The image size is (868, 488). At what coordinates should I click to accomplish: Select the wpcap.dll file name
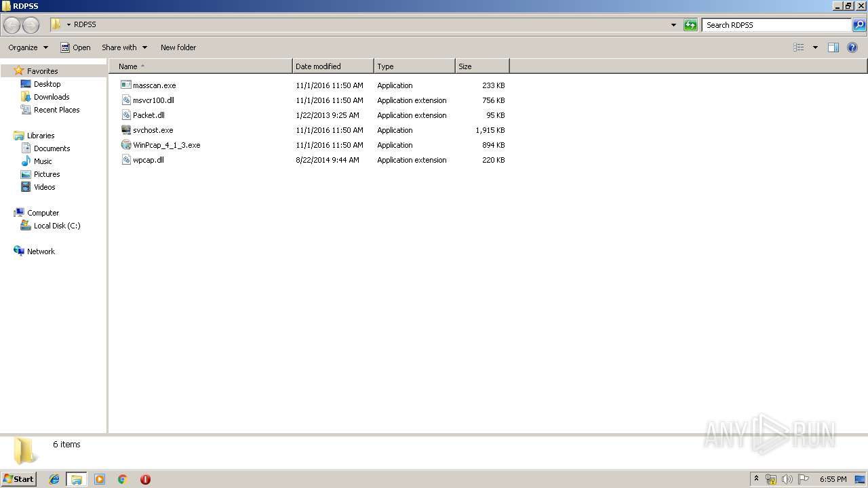pos(149,160)
